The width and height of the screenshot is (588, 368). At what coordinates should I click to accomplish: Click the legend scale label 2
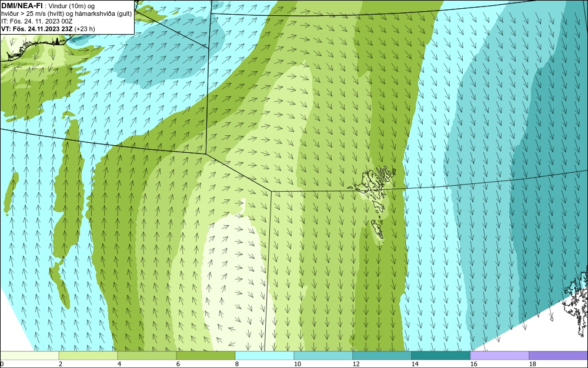click(x=61, y=364)
